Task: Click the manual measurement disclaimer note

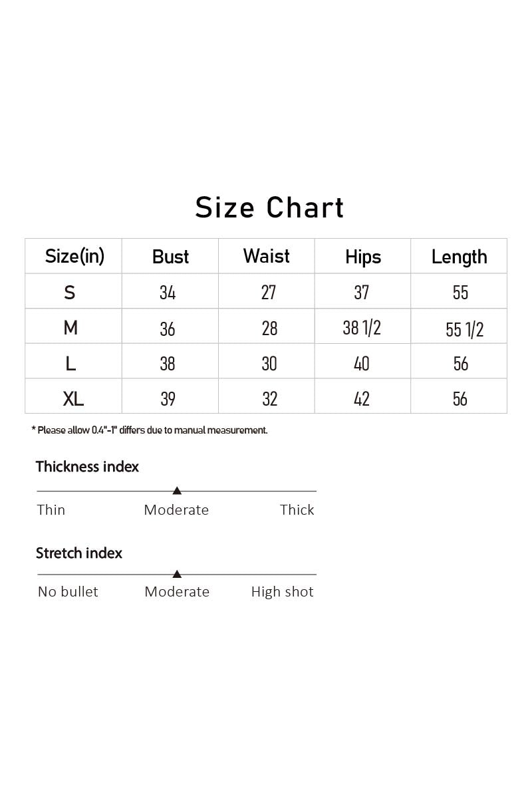Action: coord(150,430)
